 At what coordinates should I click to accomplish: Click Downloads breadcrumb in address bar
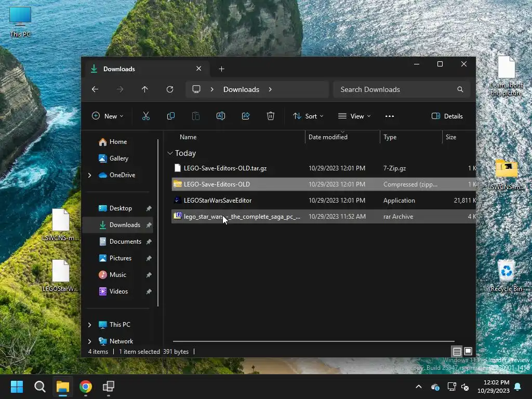(241, 89)
